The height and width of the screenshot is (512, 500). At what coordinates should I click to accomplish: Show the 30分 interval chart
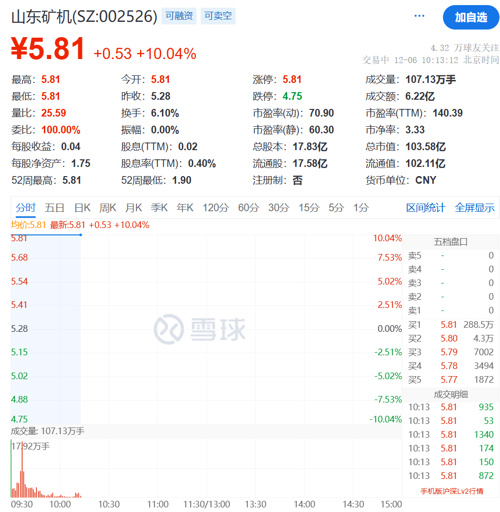click(279, 208)
